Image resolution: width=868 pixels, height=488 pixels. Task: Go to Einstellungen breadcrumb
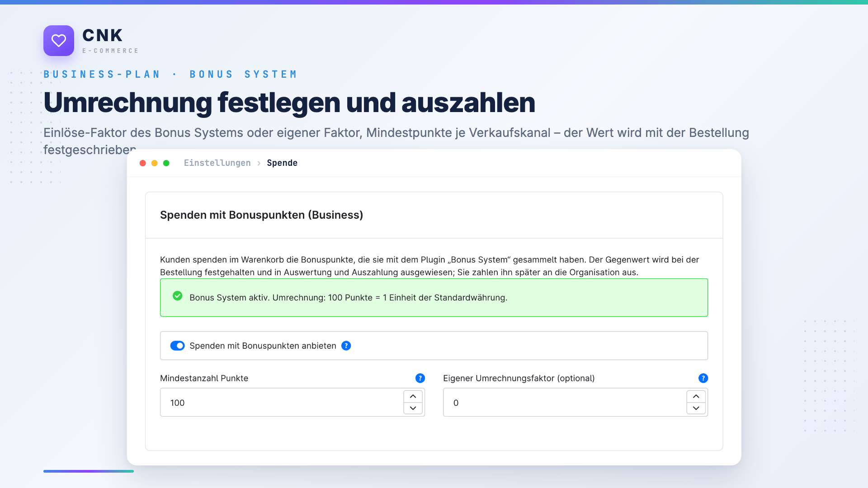pyautogui.click(x=217, y=163)
